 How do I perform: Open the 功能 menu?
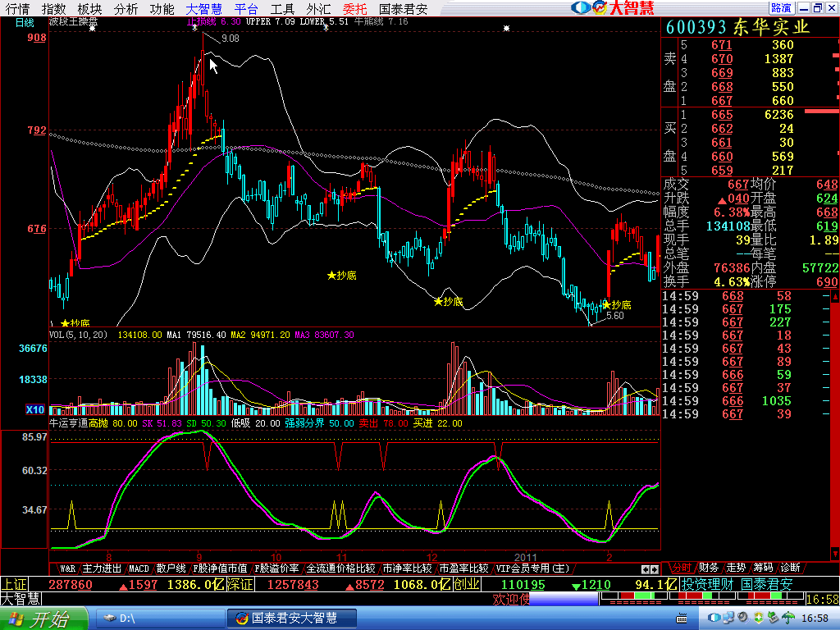[x=162, y=8]
